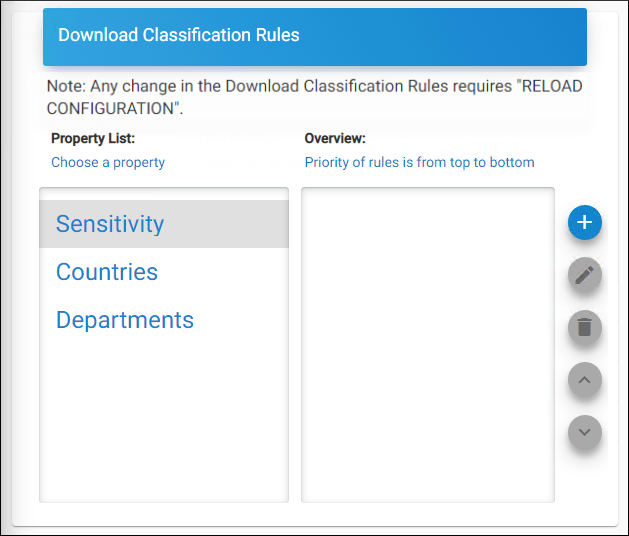Screen dimensions: 629x536
Task: Move rule up with the up chevron
Action: pyautogui.click(x=585, y=380)
